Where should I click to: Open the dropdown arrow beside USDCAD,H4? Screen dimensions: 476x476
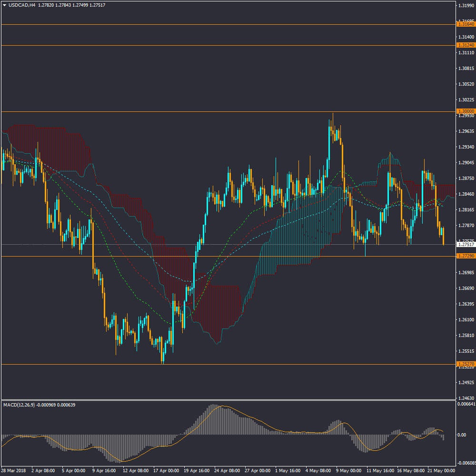[4, 5]
